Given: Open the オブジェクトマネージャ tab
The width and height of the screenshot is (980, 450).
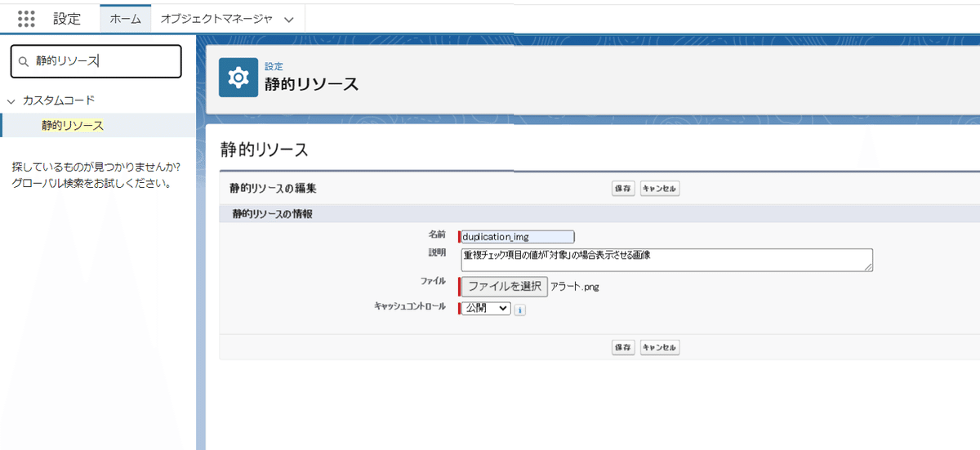Looking at the screenshot, I should tap(216, 19).
